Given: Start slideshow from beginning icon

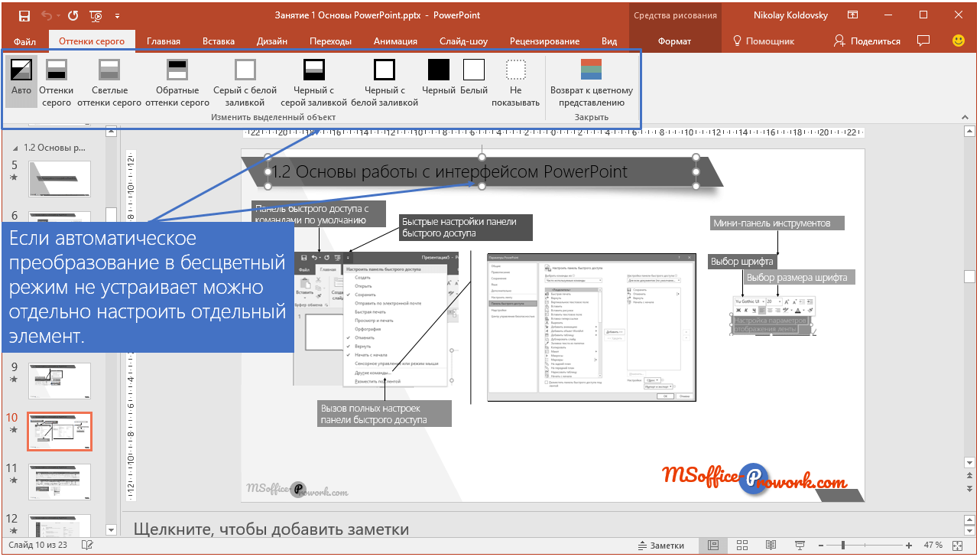Looking at the screenshot, I should point(96,15).
